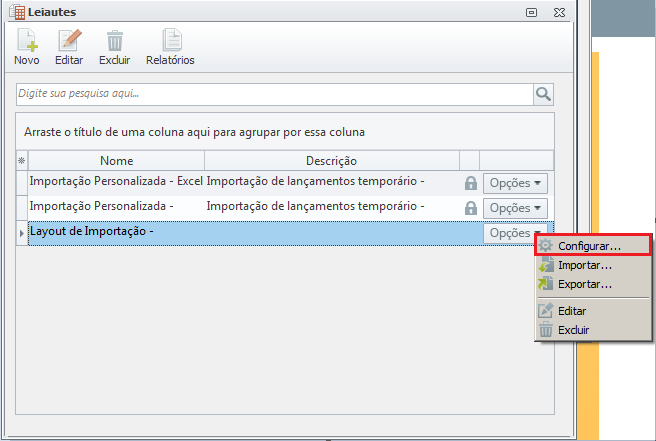Select Excluir in the options context menu
The width and height of the screenshot is (656, 441).
click(593, 330)
